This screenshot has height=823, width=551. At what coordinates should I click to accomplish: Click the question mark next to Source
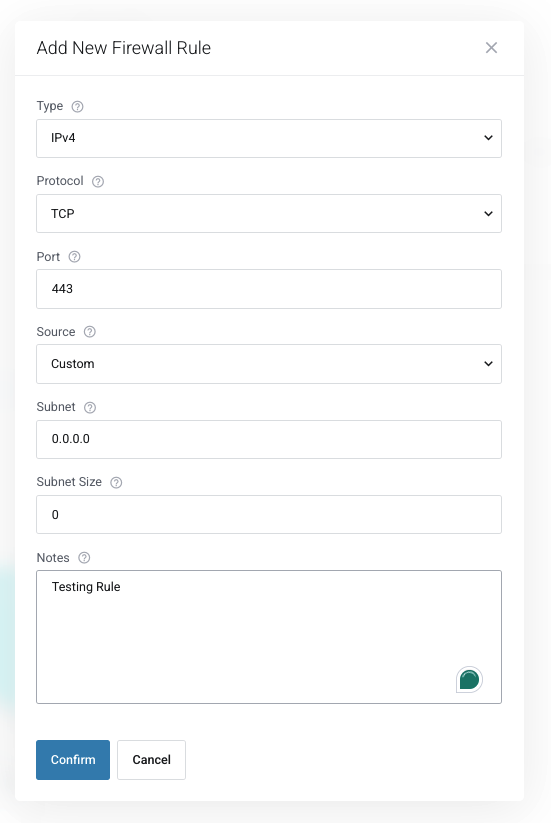pyautogui.click(x=90, y=332)
